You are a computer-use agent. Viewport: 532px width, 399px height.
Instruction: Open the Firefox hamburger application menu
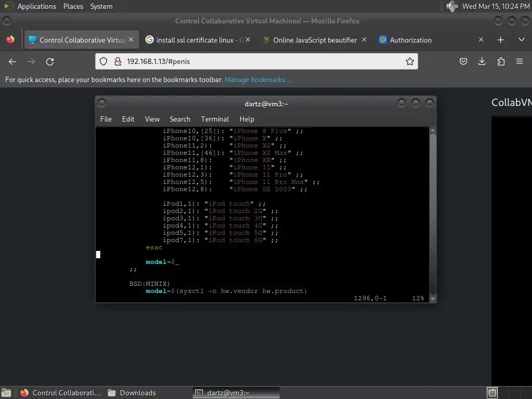(x=520, y=61)
